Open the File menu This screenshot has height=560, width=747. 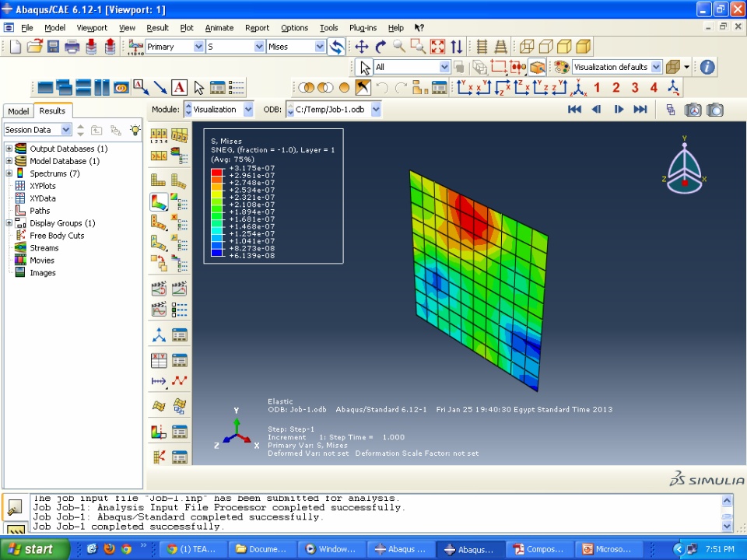point(27,28)
